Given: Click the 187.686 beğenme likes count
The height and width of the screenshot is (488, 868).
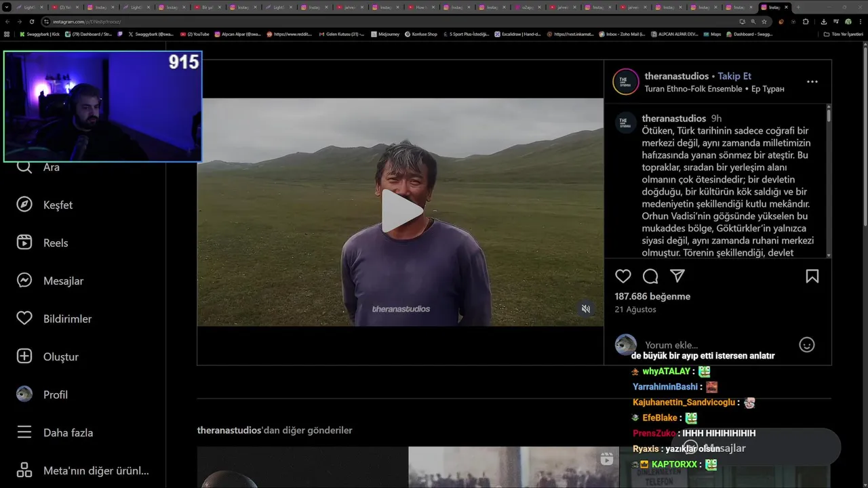Looking at the screenshot, I should tap(652, 296).
